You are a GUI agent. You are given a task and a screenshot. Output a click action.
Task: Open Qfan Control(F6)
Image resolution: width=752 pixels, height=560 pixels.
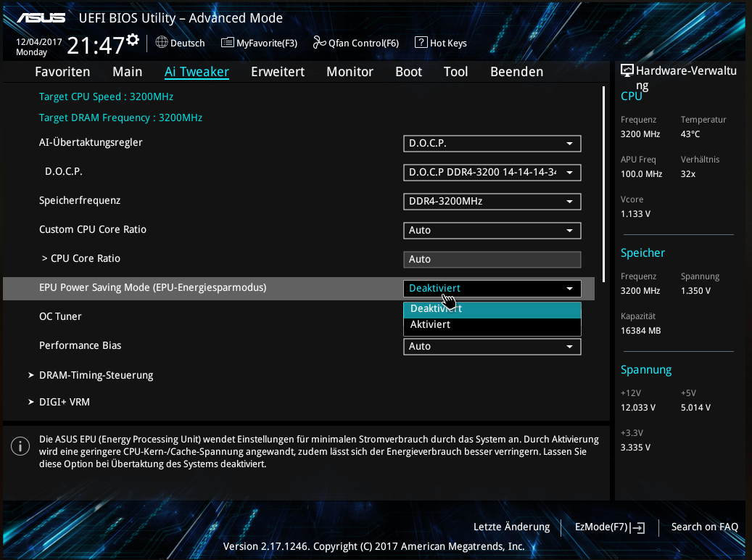(356, 43)
